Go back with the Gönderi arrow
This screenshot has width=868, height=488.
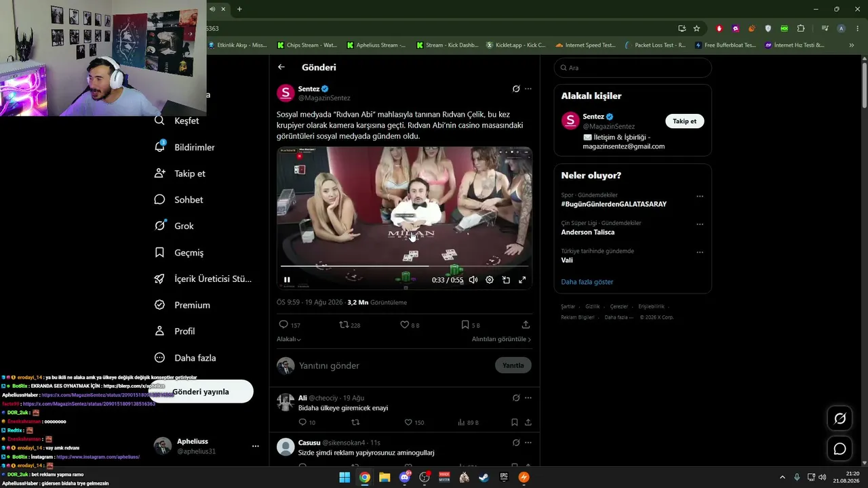[281, 67]
